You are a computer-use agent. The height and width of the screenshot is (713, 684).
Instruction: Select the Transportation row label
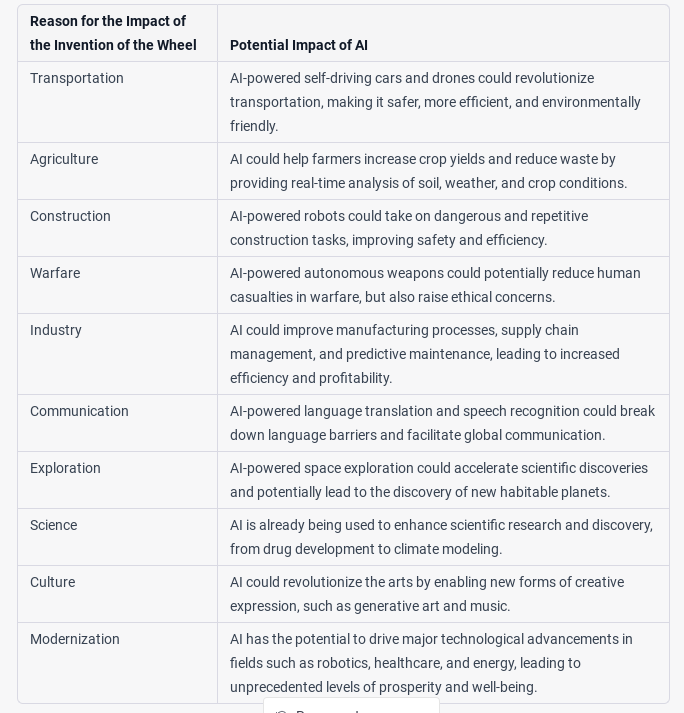pos(77,78)
